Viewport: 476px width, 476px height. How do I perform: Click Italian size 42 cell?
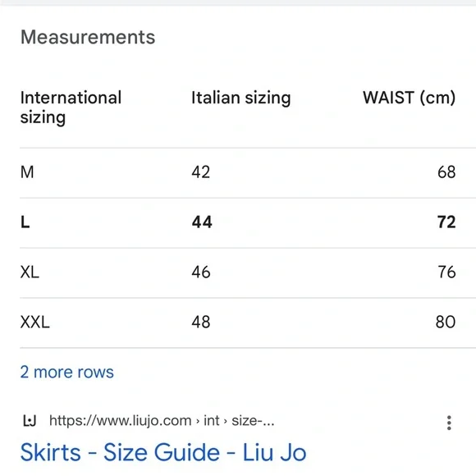coord(201,172)
